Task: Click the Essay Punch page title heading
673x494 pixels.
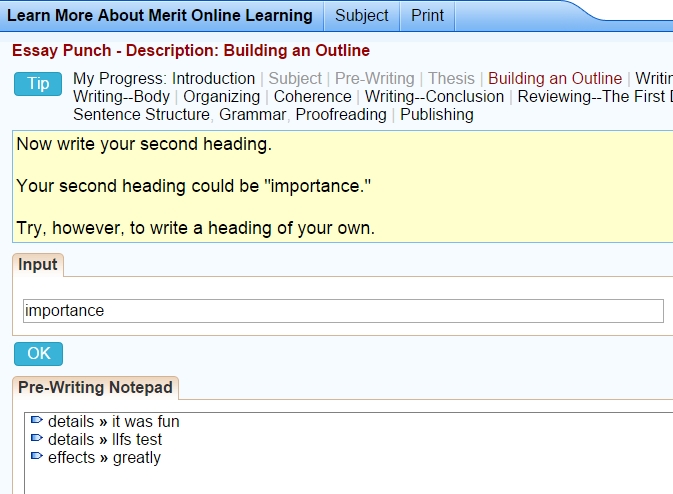Action: (191, 51)
